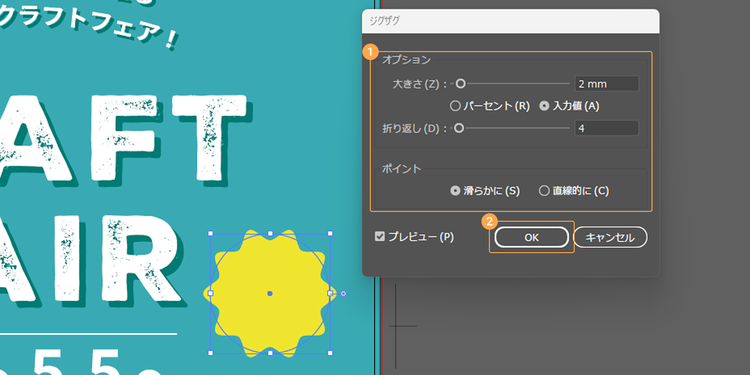Click the top-center selection handle of yellow shape

tap(270, 233)
